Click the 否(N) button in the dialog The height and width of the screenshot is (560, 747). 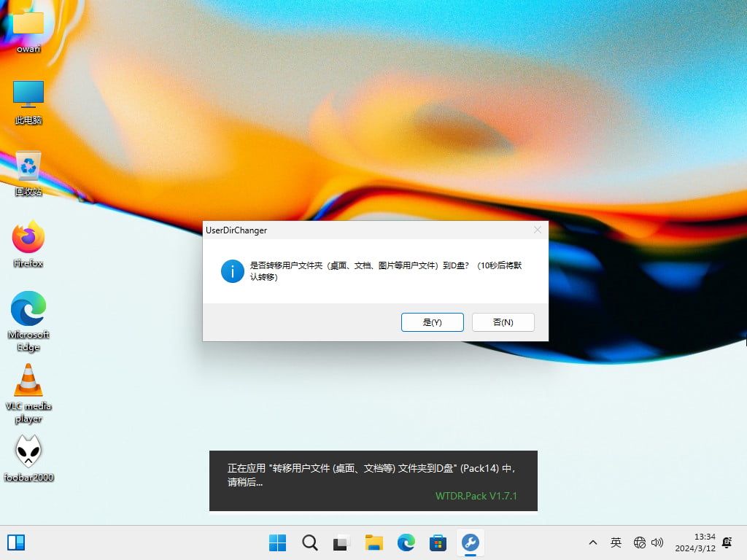[503, 322]
